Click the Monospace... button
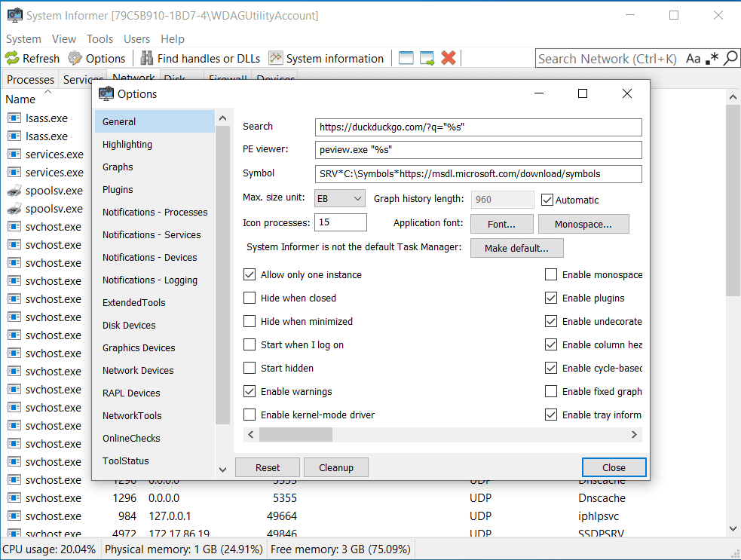The height and width of the screenshot is (560, 741). pos(583,224)
